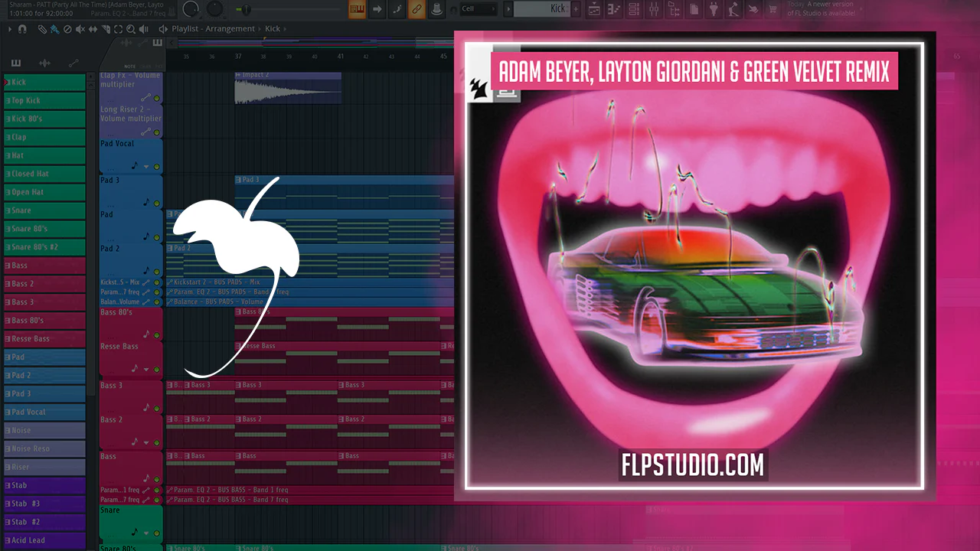Image resolution: width=980 pixels, height=551 pixels.
Task: Enable the step editing note icon
Action: 397,9
